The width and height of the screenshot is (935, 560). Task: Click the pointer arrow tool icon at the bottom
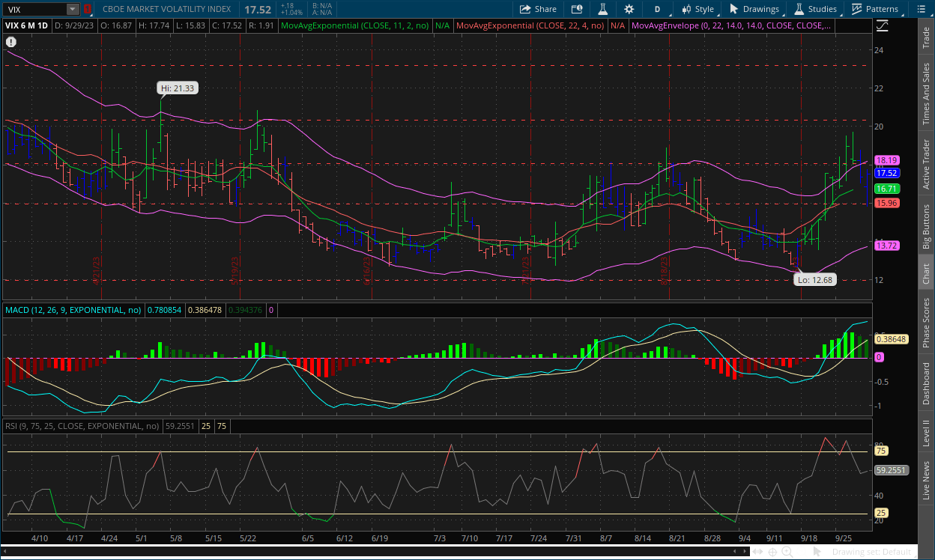817,552
